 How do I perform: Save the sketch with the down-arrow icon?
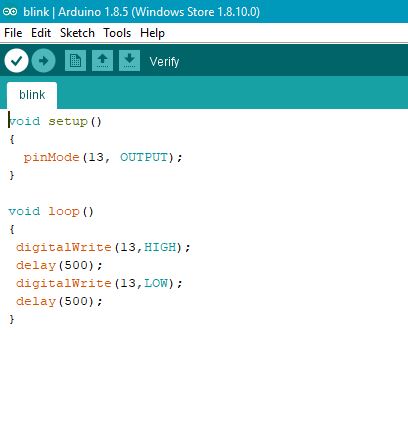[x=129, y=60]
